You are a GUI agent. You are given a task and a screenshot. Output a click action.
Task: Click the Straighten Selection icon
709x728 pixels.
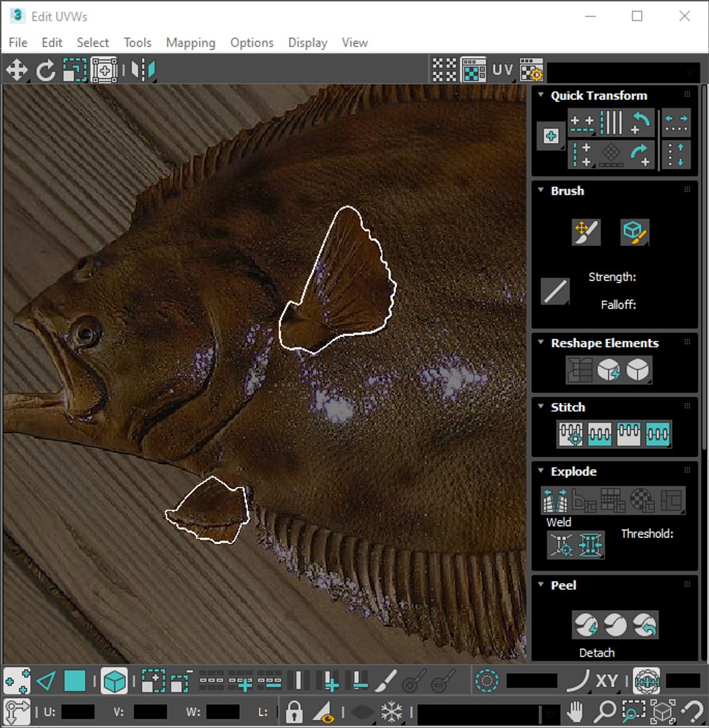click(x=580, y=370)
